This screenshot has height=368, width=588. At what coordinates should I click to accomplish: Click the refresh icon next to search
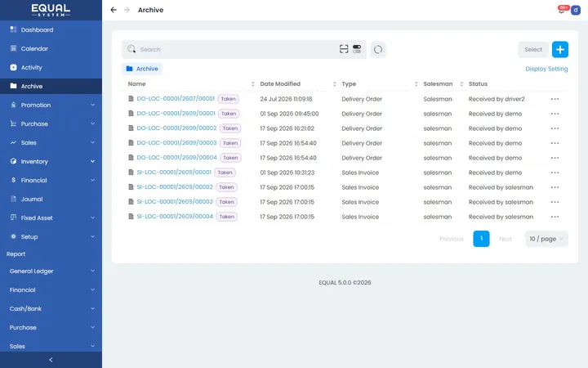pos(378,49)
